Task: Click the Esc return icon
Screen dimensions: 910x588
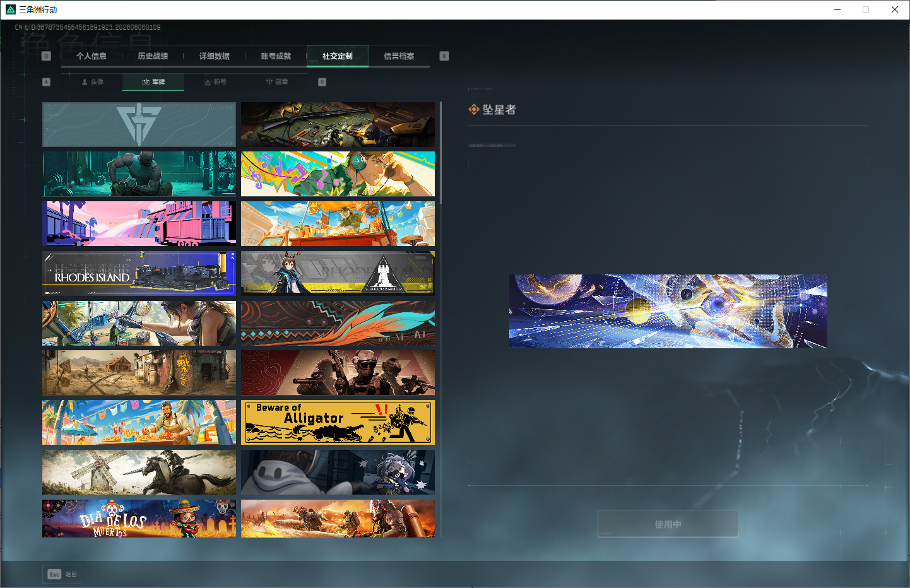Action: [x=54, y=574]
